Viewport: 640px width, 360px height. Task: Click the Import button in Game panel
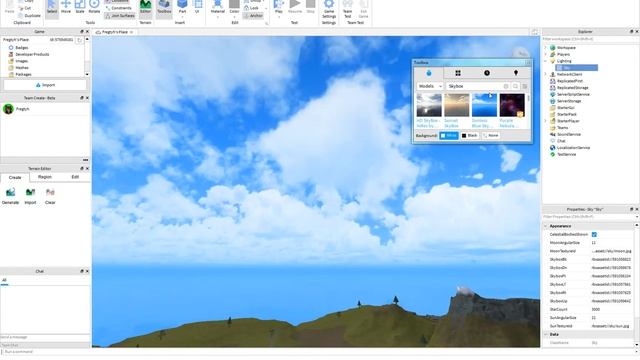[45, 85]
